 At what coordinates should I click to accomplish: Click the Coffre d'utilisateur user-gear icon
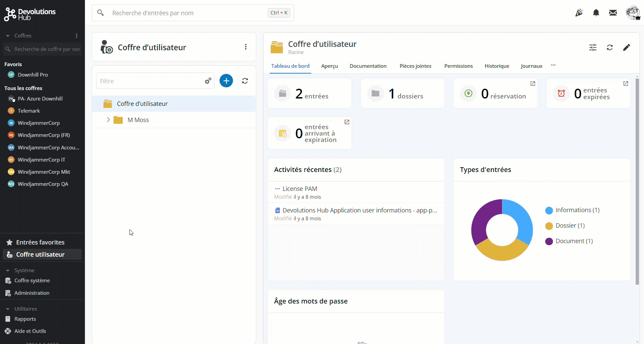[107, 47]
